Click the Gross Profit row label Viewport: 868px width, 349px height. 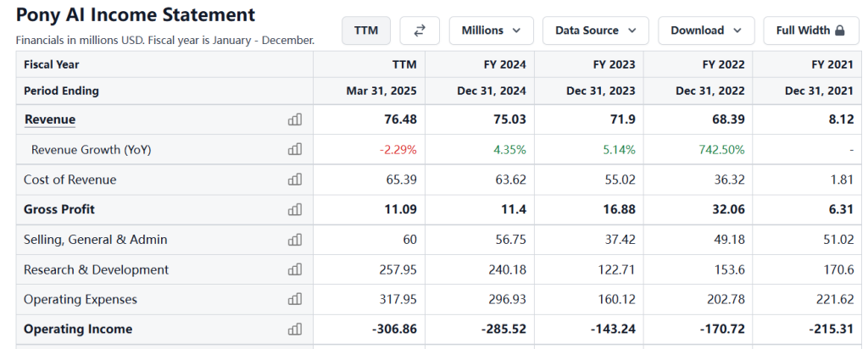click(59, 209)
